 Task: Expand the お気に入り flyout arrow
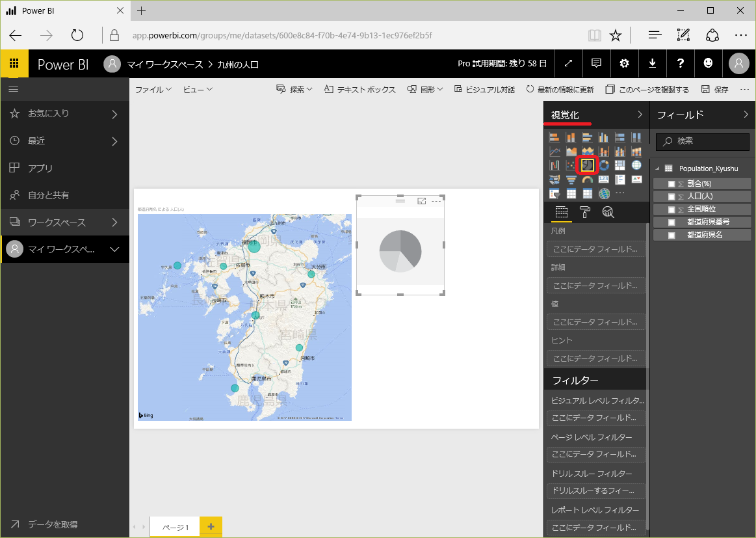point(115,114)
